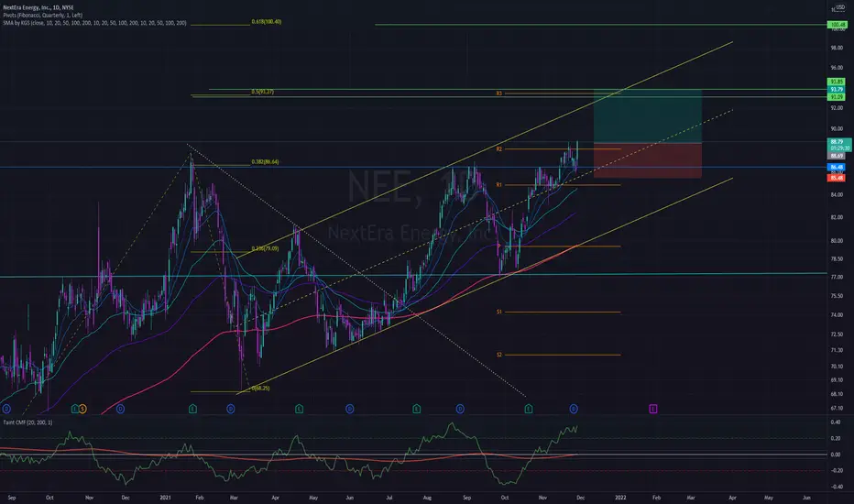
Task: Select the red stop-loss zone of long position
Action: tap(648, 160)
